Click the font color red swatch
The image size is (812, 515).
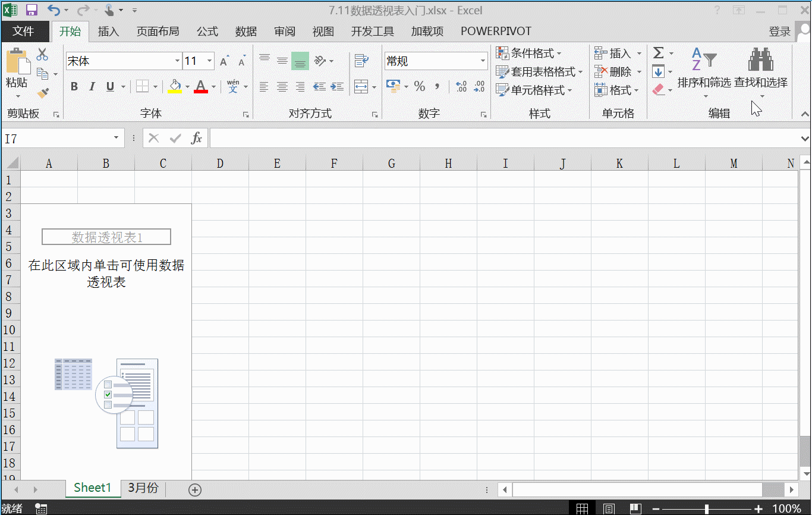click(202, 90)
